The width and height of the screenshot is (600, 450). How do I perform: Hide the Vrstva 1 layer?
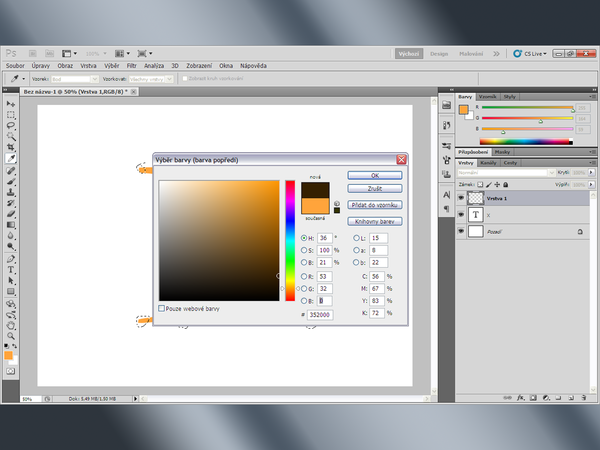(x=461, y=198)
